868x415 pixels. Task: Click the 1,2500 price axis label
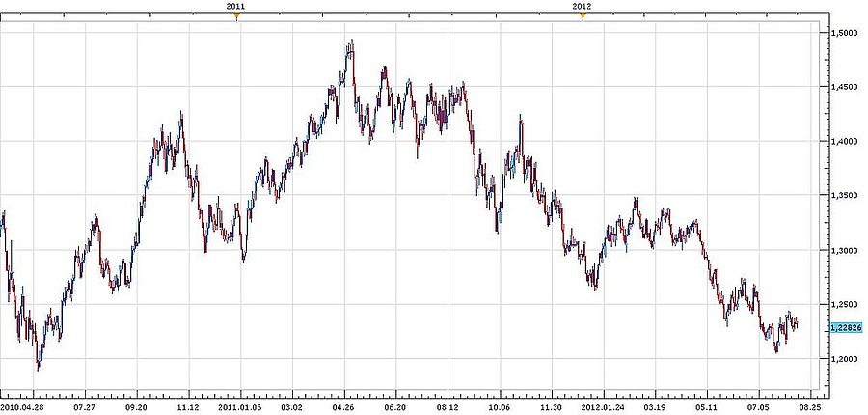[844, 304]
